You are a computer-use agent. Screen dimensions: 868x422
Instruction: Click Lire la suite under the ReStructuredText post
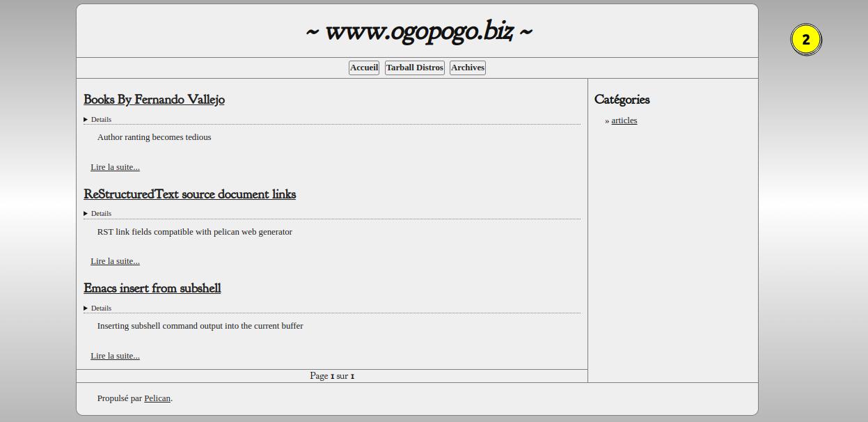click(x=115, y=261)
